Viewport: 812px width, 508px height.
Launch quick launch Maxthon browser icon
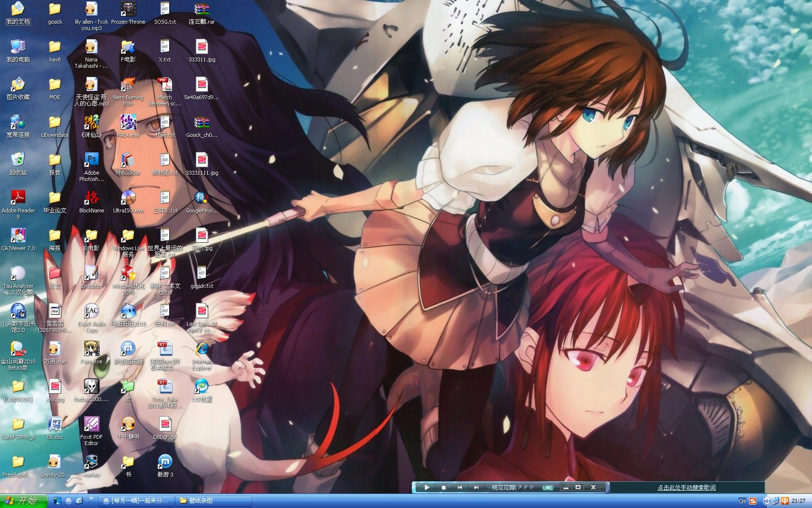68,501
